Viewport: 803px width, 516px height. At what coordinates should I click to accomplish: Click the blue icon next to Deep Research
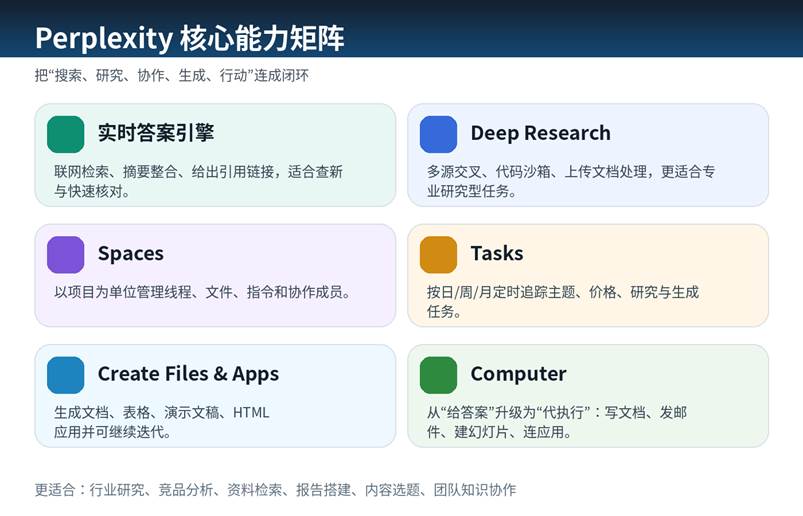click(438, 134)
